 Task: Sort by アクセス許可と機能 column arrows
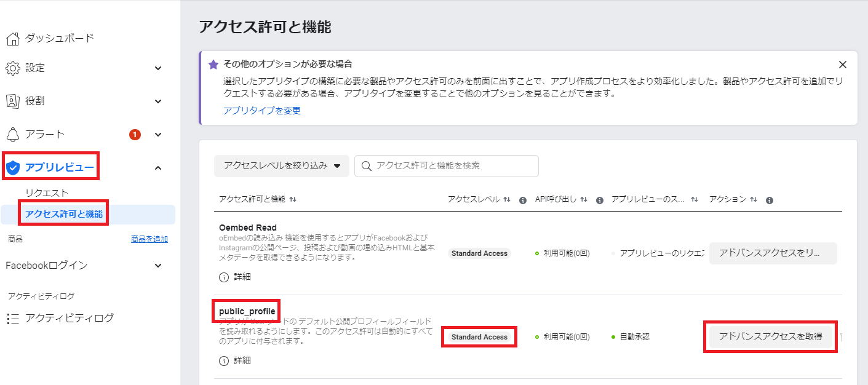point(293,199)
